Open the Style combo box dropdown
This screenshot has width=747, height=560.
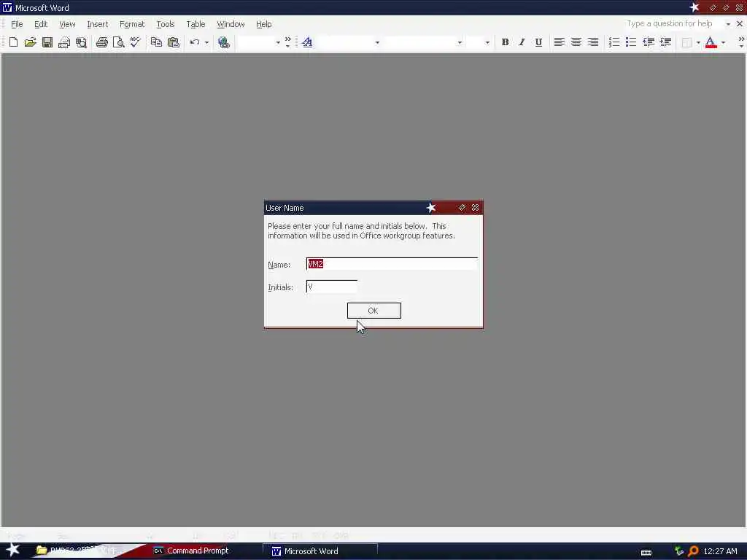click(377, 42)
